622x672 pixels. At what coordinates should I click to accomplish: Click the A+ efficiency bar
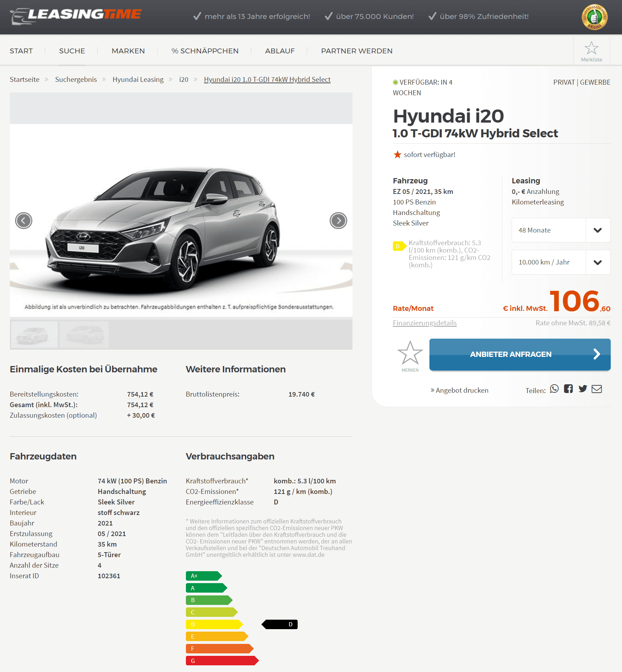[203, 576]
